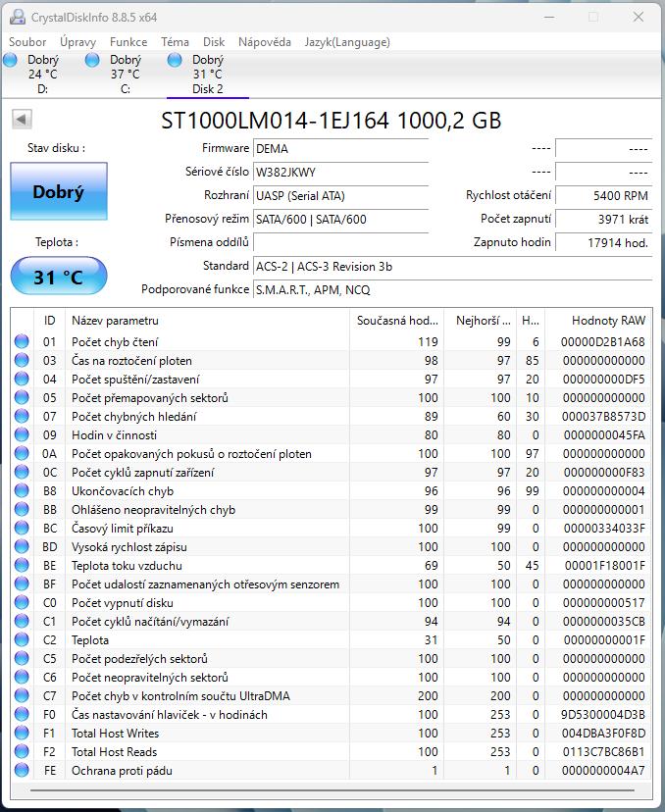This screenshot has width=665, height=812.
Task: Switch to the D: disk tab
Action: click(x=42, y=75)
